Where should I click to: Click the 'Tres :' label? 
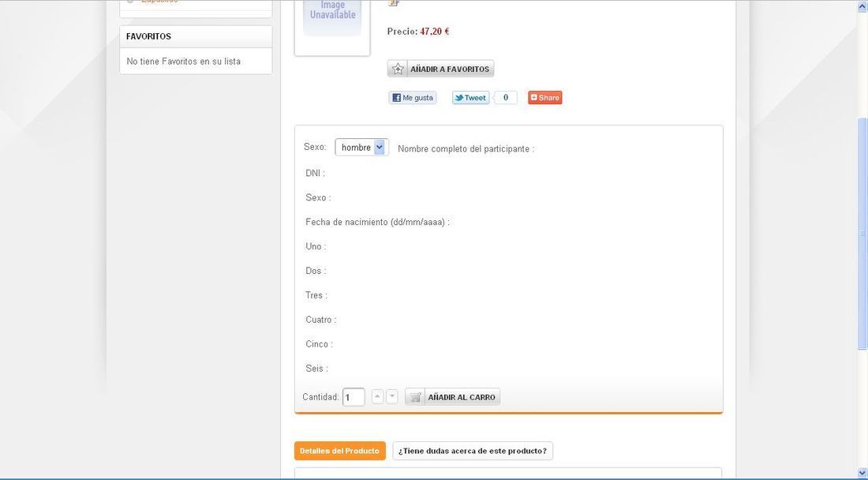pos(316,295)
